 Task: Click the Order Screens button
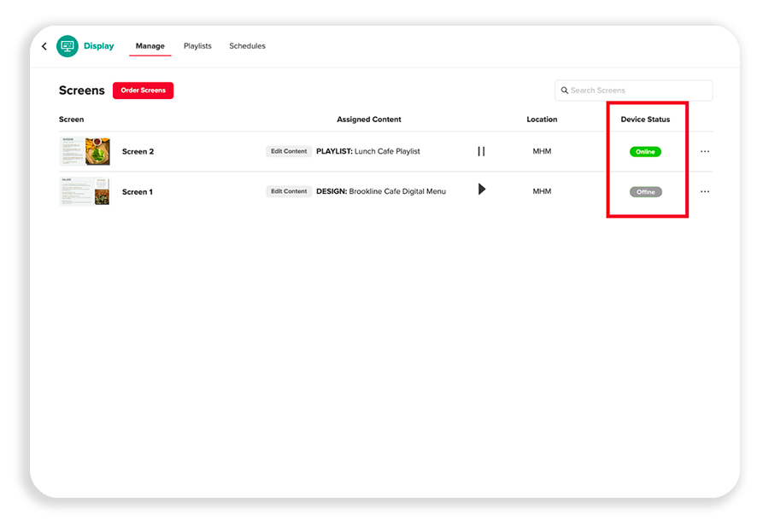pos(144,91)
